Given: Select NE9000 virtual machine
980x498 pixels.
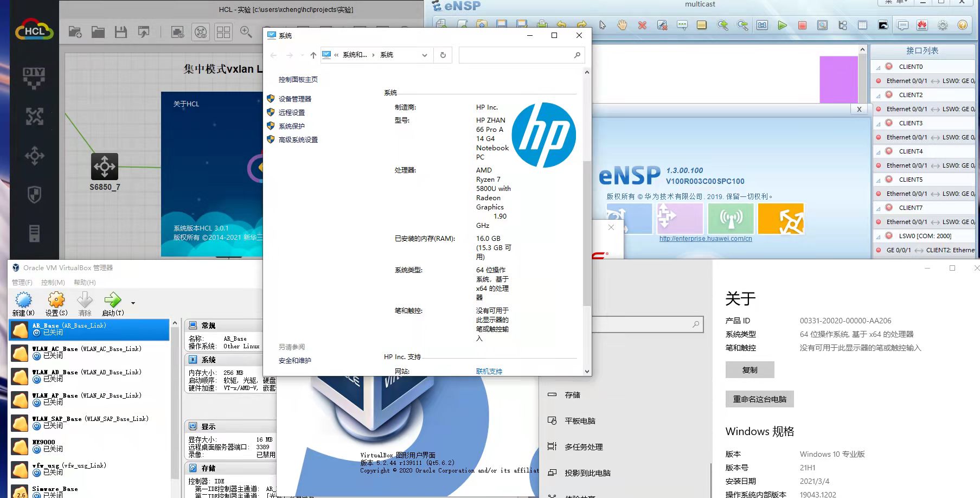Looking at the screenshot, I should click(89, 446).
